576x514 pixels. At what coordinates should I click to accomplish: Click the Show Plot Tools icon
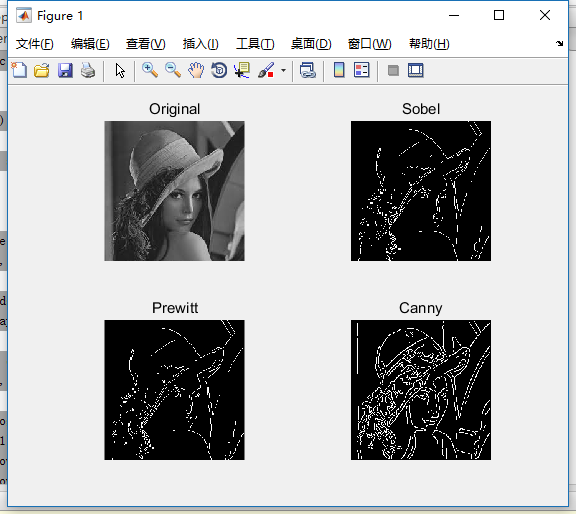(416, 70)
